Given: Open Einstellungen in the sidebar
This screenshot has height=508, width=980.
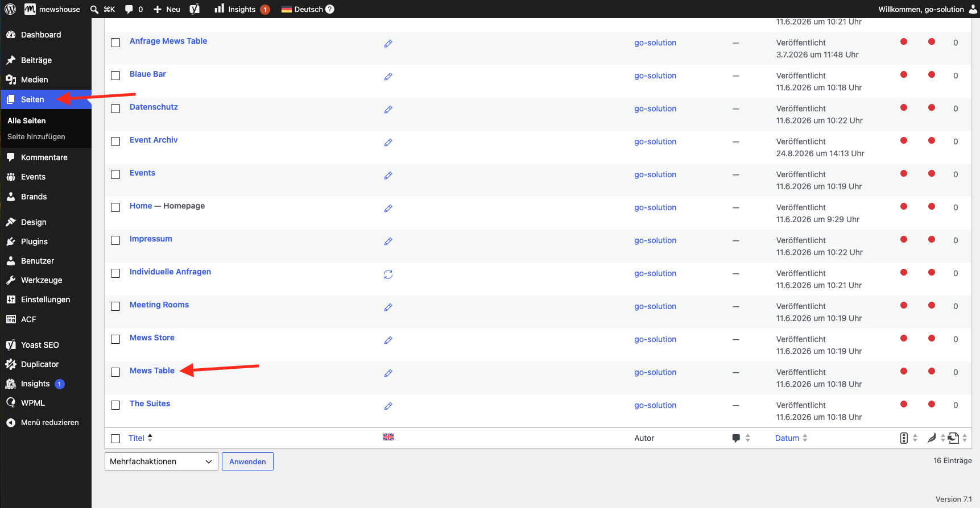Looking at the screenshot, I should pyautogui.click(x=46, y=299).
